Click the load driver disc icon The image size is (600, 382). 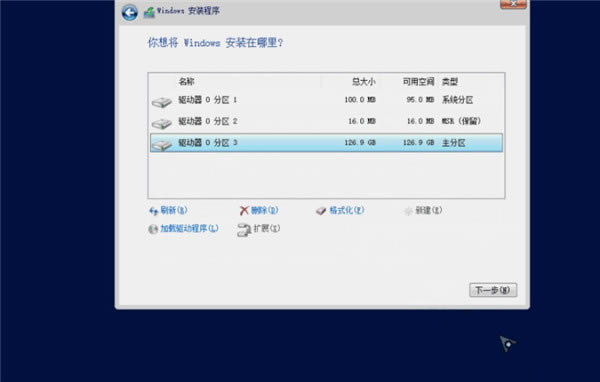153,229
